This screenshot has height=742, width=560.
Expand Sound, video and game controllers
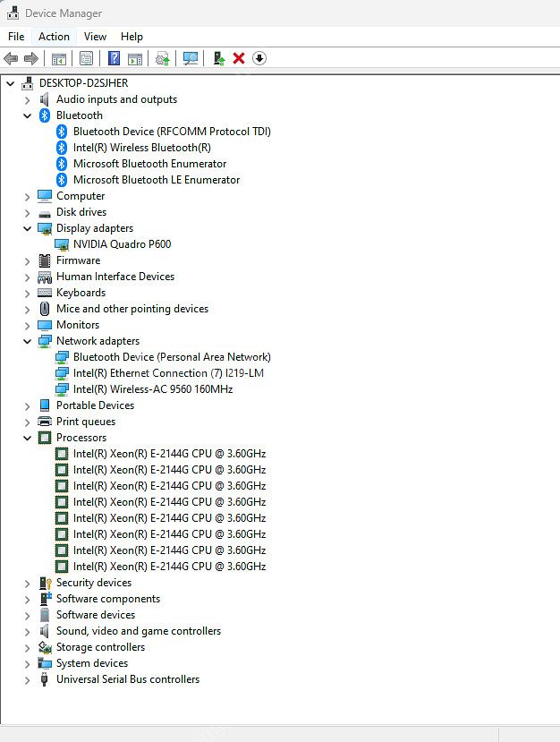point(28,632)
